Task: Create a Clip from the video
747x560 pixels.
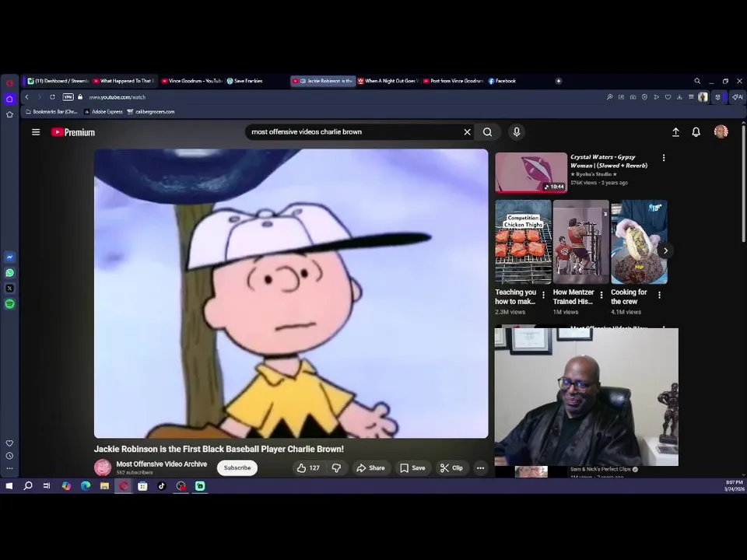Action: click(x=451, y=468)
